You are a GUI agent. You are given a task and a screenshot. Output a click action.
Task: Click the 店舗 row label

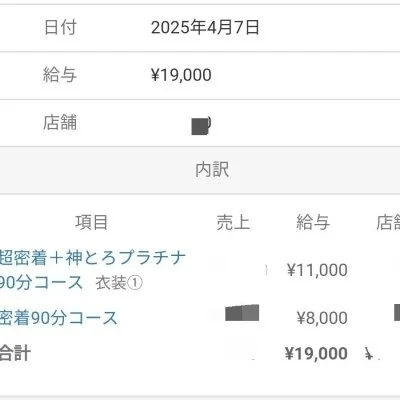point(60,122)
